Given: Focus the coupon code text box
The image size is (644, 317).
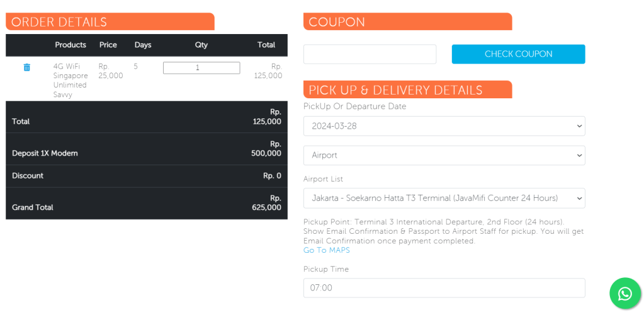Looking at the screenshot, I should click(x=370, y=54).
